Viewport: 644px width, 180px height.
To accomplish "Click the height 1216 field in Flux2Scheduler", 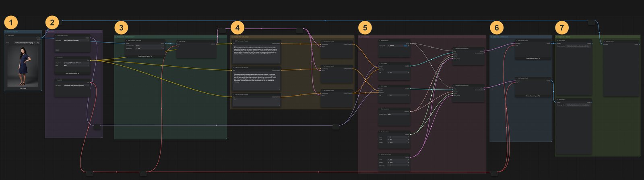I will [x=398, y=142].
